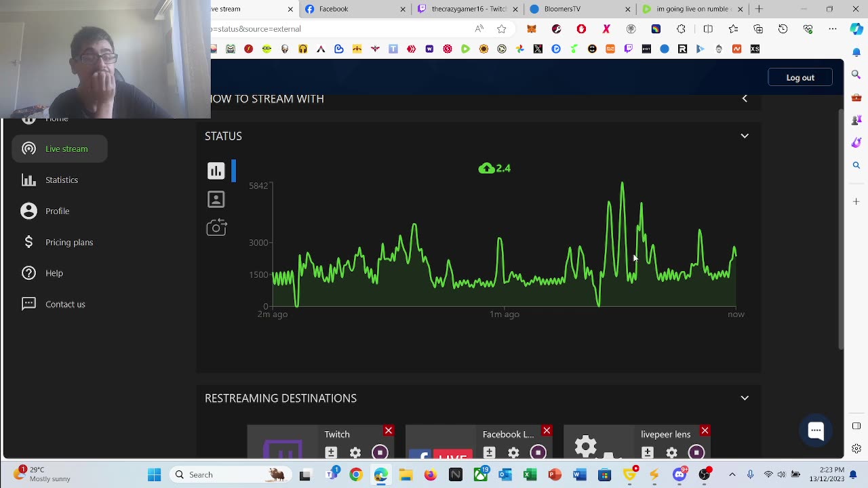Stop restreaming to livepeer lens
Image resolution: width=868 pixels, height=488 pixels.
pos(696,452)
